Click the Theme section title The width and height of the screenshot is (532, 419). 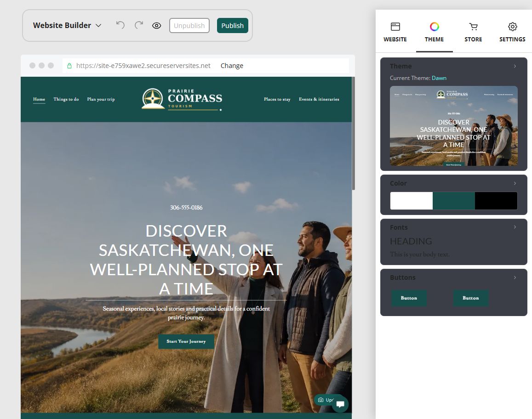click(400, 66)
